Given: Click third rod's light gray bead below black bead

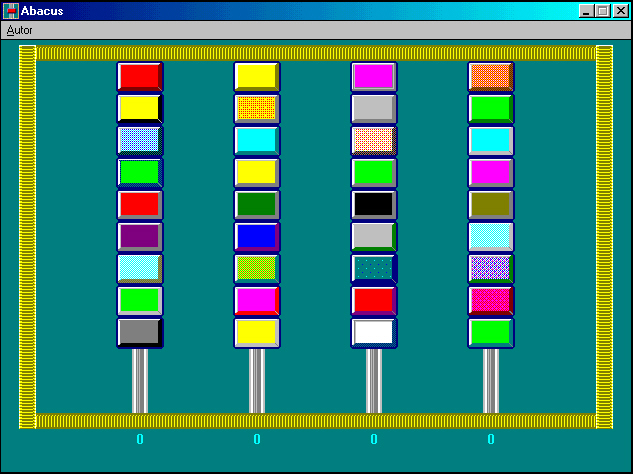Looking at the screenshot, I should pyautogui.click(x=374, y=237).
